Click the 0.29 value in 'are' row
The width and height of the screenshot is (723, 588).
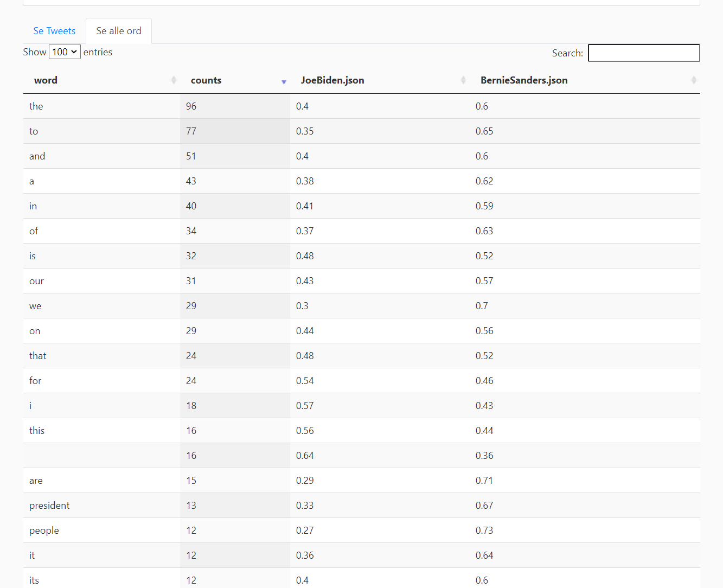[x=305, y=481]
